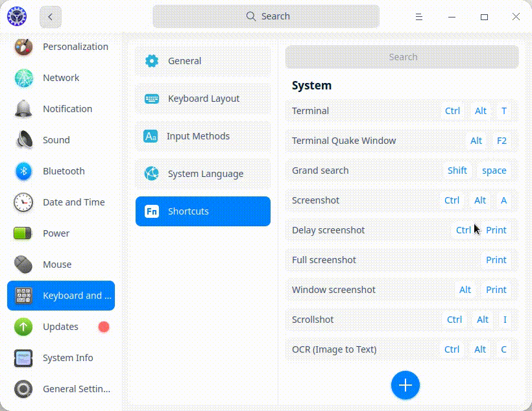
Task: Select the Network settings section
Action: [23, 78]
